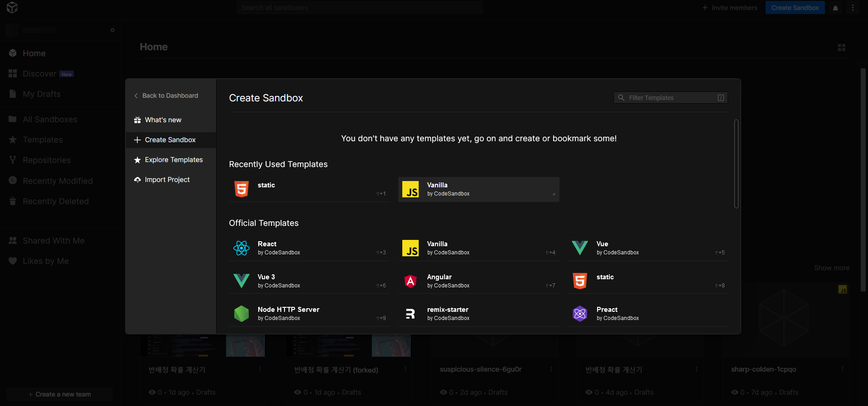Click the grid view icon beside Home

coord(842,48)
